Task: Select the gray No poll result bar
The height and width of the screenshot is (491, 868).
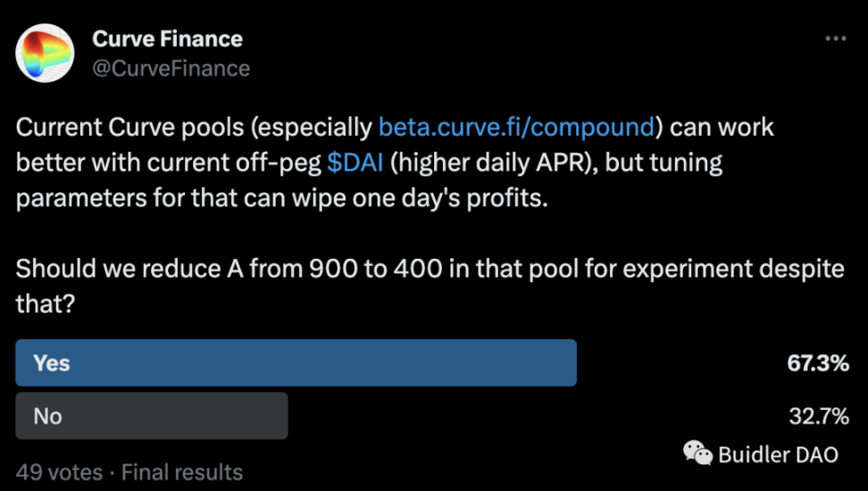Action: [x=152, y=415]
